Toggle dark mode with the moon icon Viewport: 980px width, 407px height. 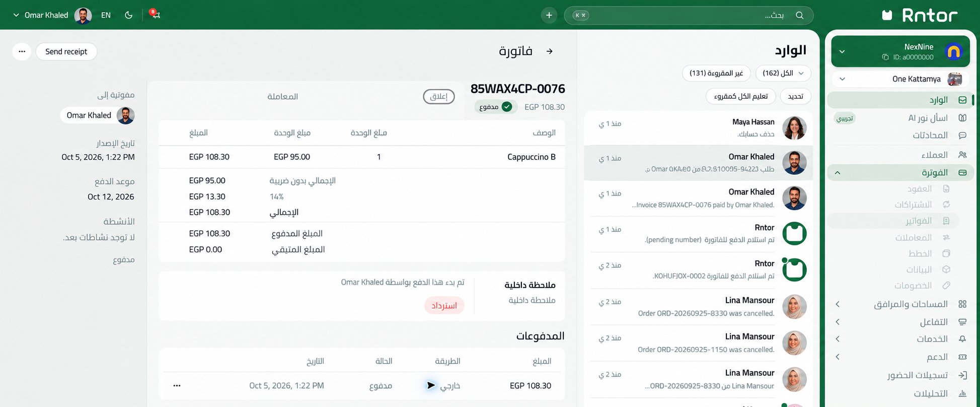[129, 15]
